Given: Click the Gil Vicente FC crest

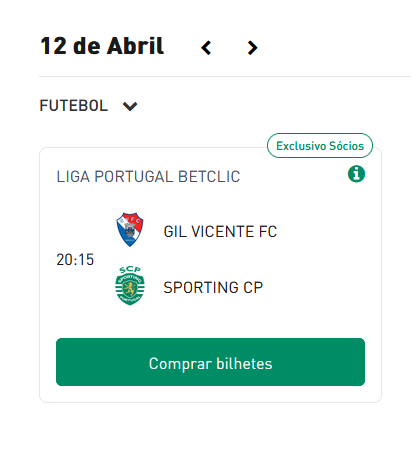Looking at the screenshot, I should [x=130, y=230].
